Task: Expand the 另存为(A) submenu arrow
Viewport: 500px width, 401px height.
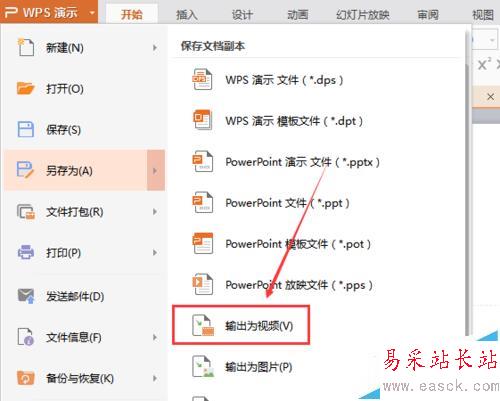Action: tap(155, 170)
